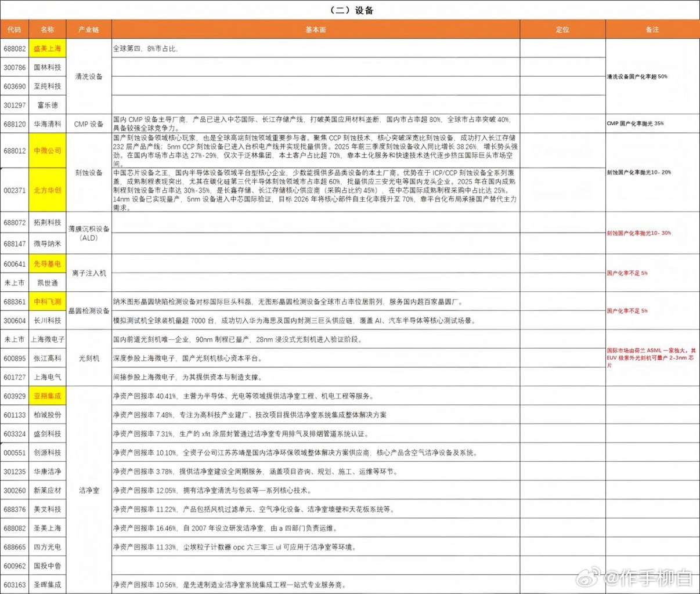Click the code cell 603324
This screenshot has height=594, width=700.
tap(15, 434)
